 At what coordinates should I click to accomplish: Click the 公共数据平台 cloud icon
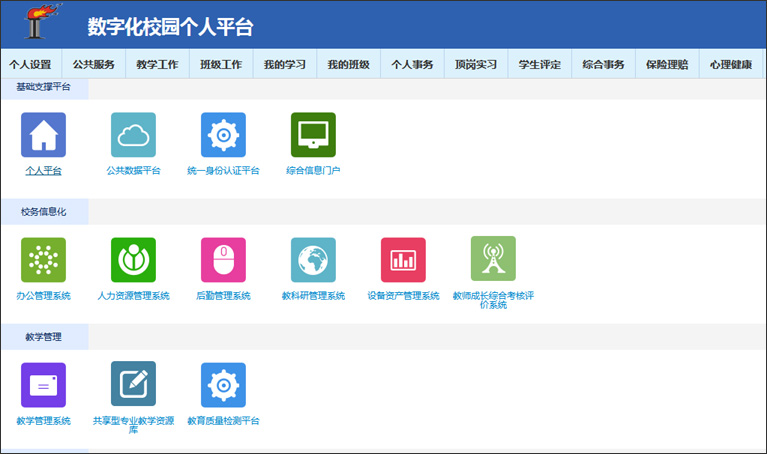tap(133, 135)
